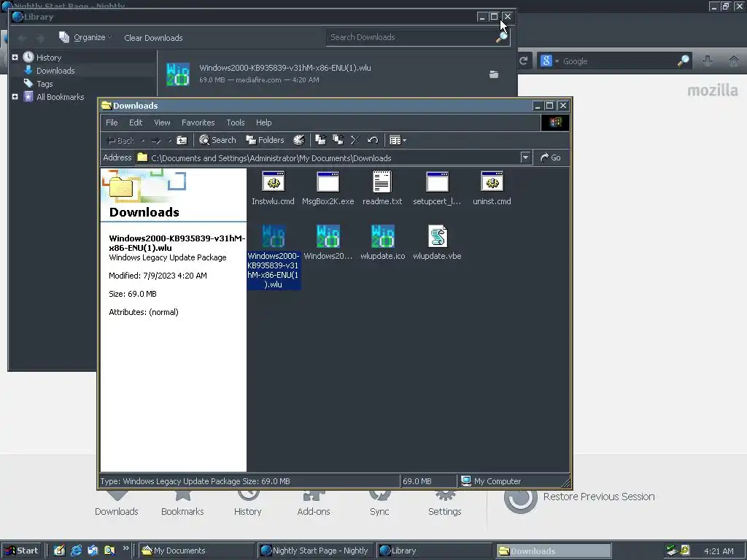
Task: Expand the History tree node in Library
Action: coord(15,57)
